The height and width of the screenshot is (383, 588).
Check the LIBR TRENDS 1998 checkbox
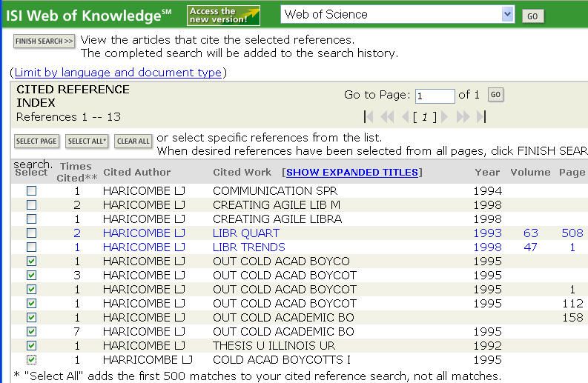pos(31,247)
